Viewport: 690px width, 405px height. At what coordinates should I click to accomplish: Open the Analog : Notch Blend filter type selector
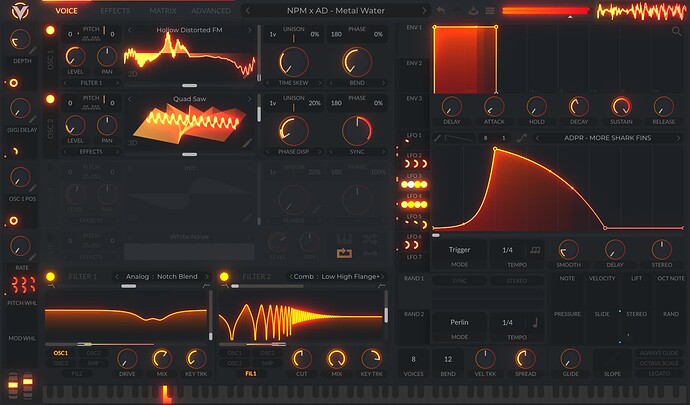(x=161, y=276)
